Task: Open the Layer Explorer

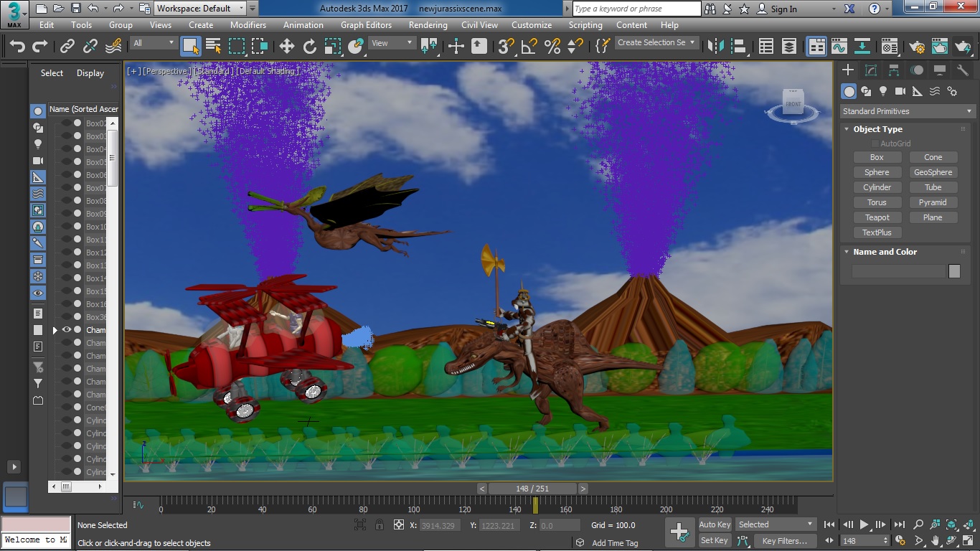Action: (x=789, y=47)
